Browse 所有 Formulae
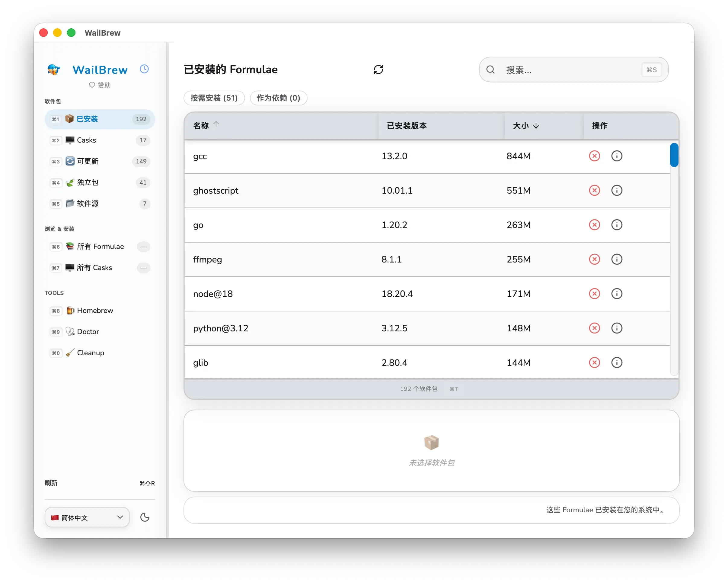This screenshot has height=583, width=728. click(x=100, y=247)
